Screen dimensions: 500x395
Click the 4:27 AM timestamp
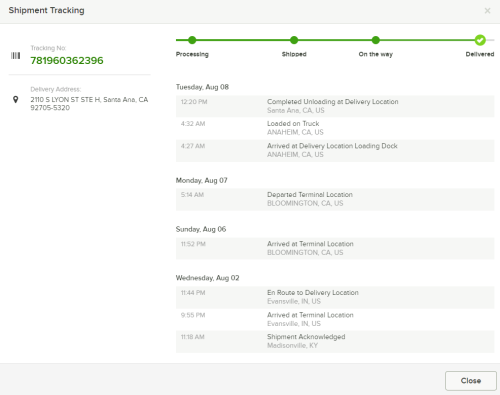[193, 146]
